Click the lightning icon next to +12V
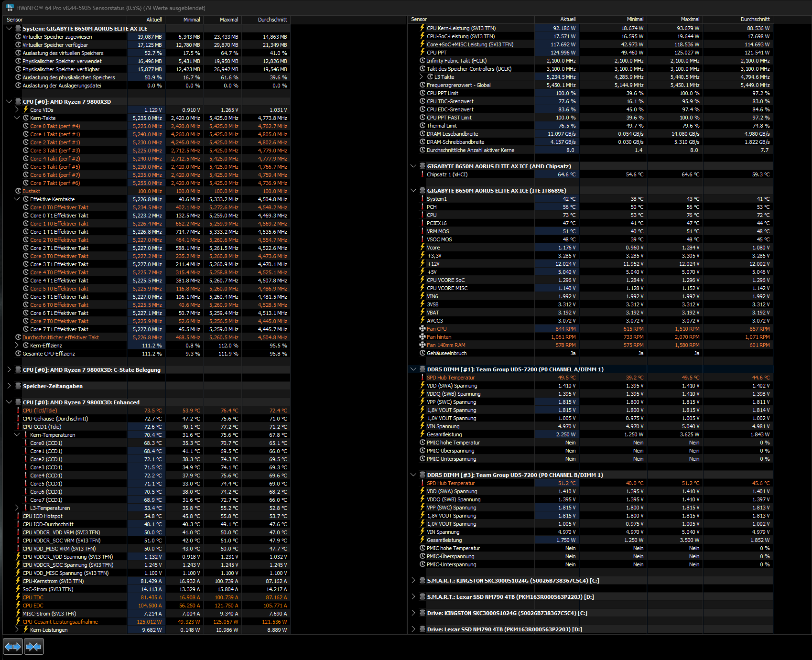The width and height of the screenshot is (812, 660). 422,264
